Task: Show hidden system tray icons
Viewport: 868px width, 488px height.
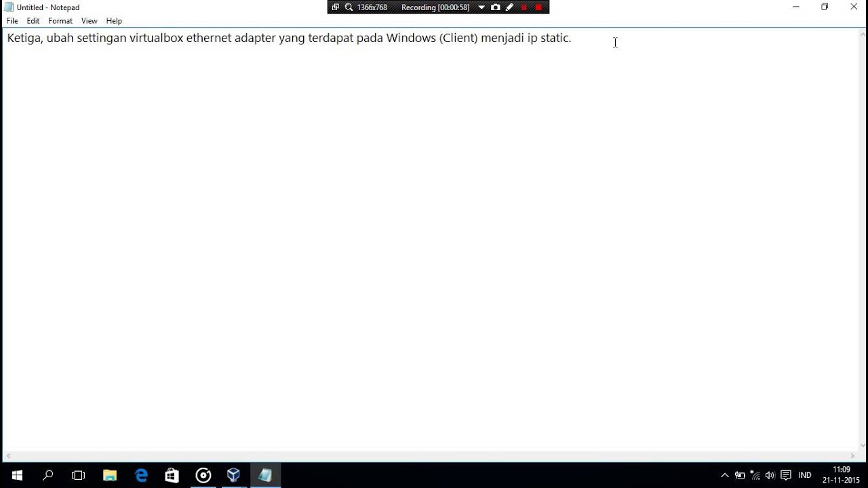Action: click(x=725, y=475)
